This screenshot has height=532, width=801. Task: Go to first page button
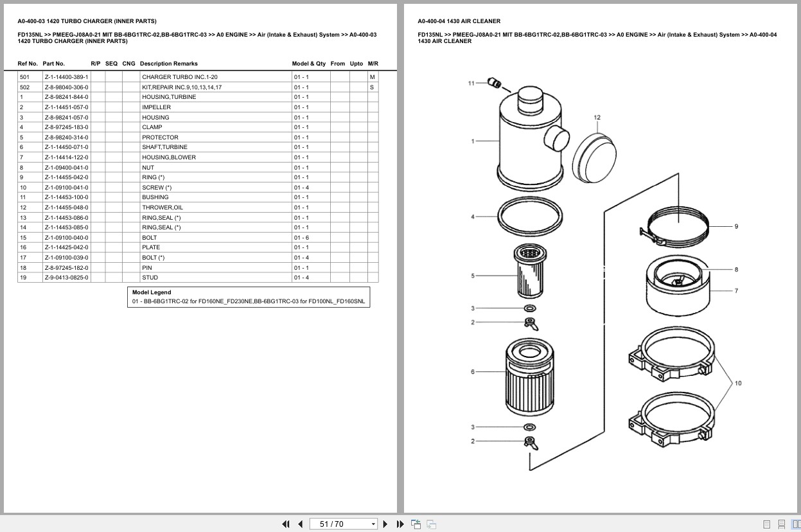(286, 524)
